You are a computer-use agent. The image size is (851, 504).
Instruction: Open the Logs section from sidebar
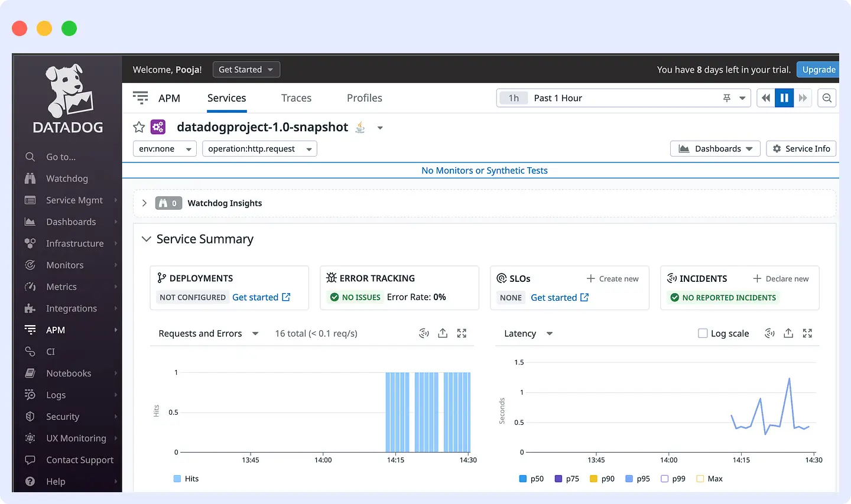[56, 395]
